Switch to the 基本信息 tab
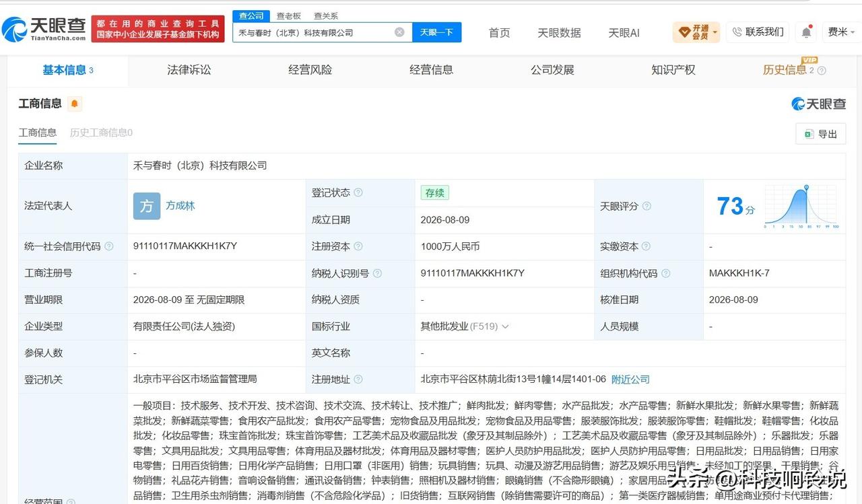Screen dimensions: 862x504 [67, 70]
